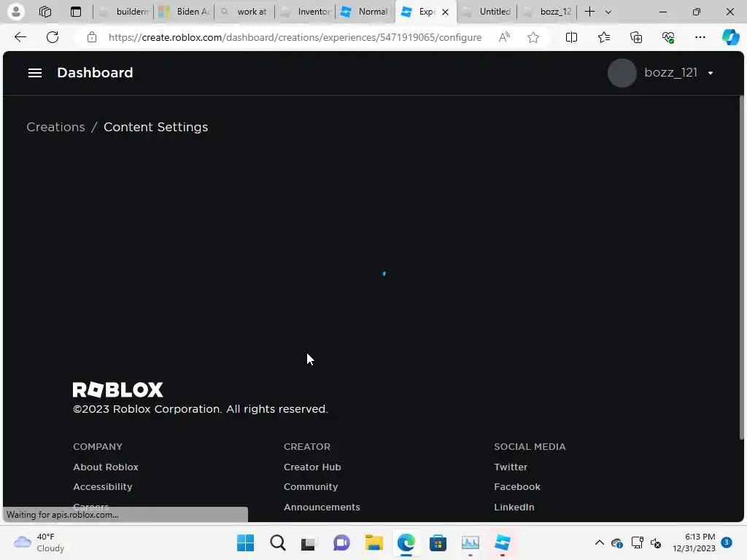The width and height of the screenshot is (747, 560).
Task: Open the notifications badge
Action: 727,542
